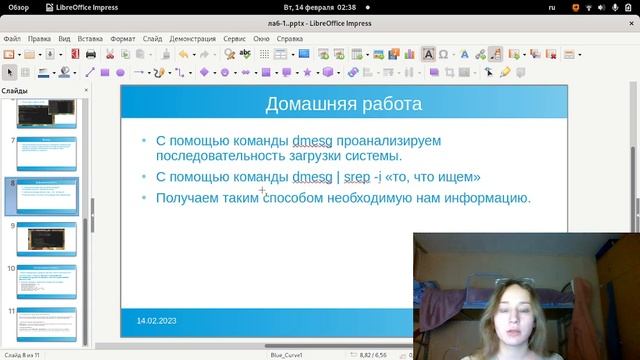Select the Stars and Banners shape icon
The height and width of the screenshot is (360, 640).
tap(307, 73)
